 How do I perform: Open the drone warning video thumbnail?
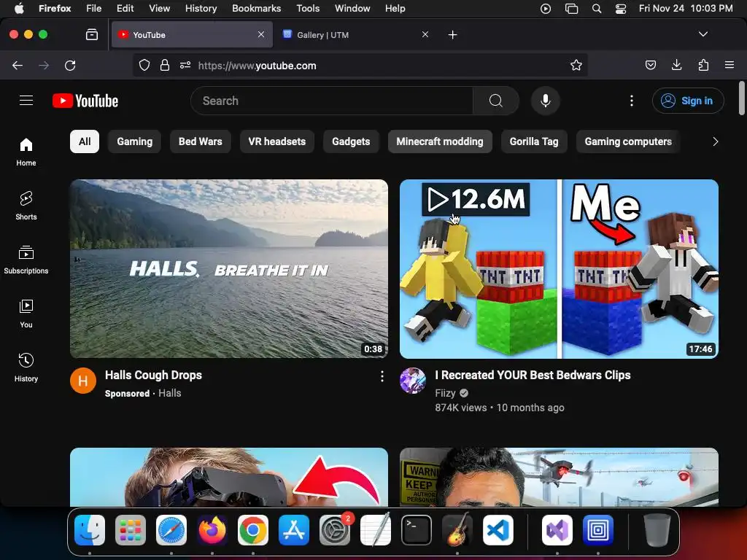559,477
